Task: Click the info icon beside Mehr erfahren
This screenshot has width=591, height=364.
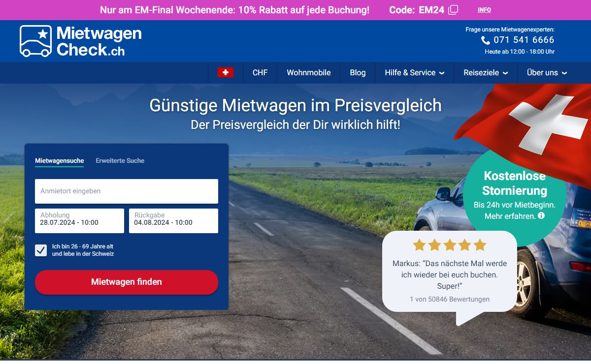Action: point(541,215)
